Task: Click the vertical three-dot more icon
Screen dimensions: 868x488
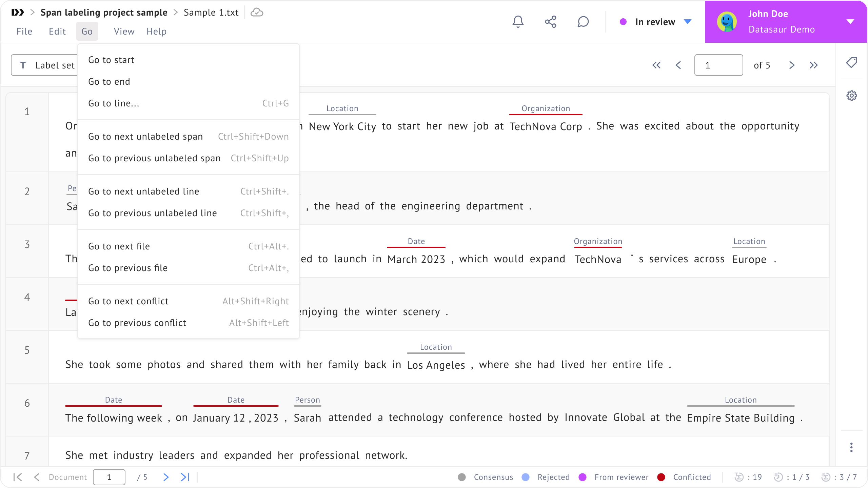Action: pos(851,447)
